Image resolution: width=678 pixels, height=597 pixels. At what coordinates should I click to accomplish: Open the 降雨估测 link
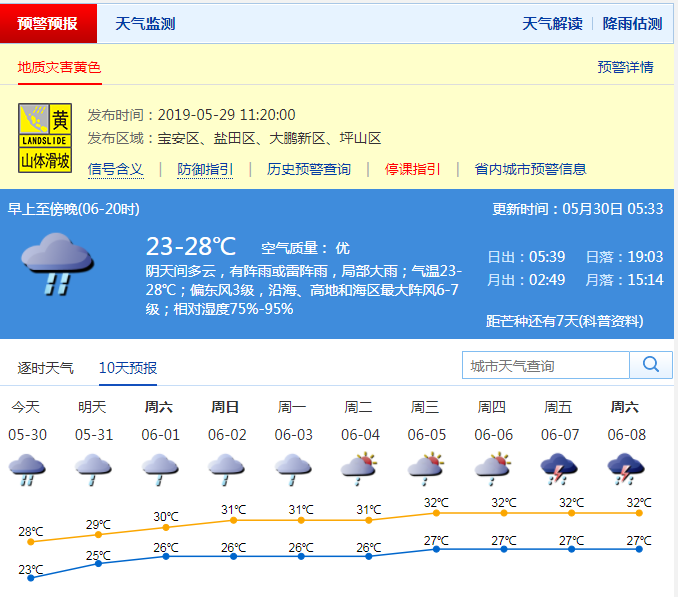632,23
